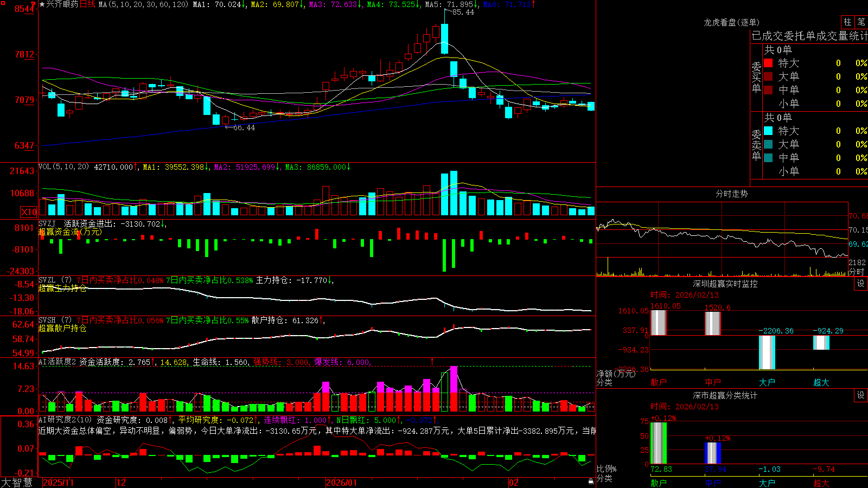
Task: Click the dark red 中单 buy order swatch
Action: tap(768, 89)
